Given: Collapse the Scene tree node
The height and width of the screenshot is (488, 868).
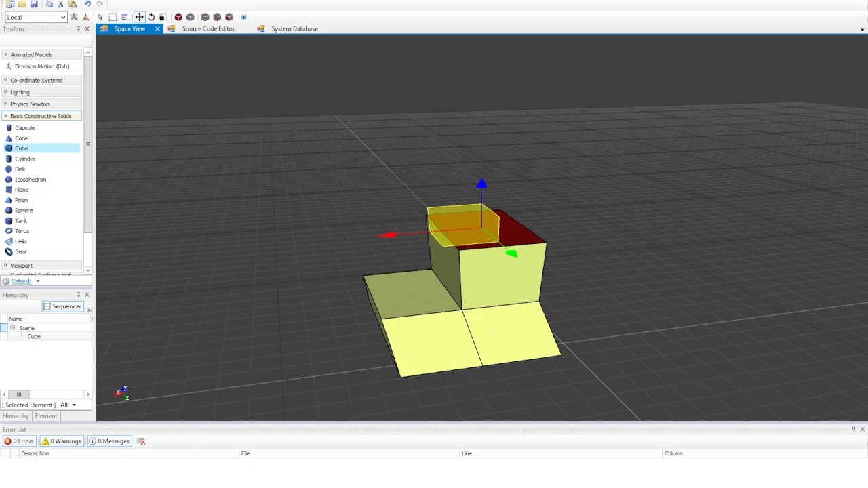Looking at the screenshot, I should point(12,328).
